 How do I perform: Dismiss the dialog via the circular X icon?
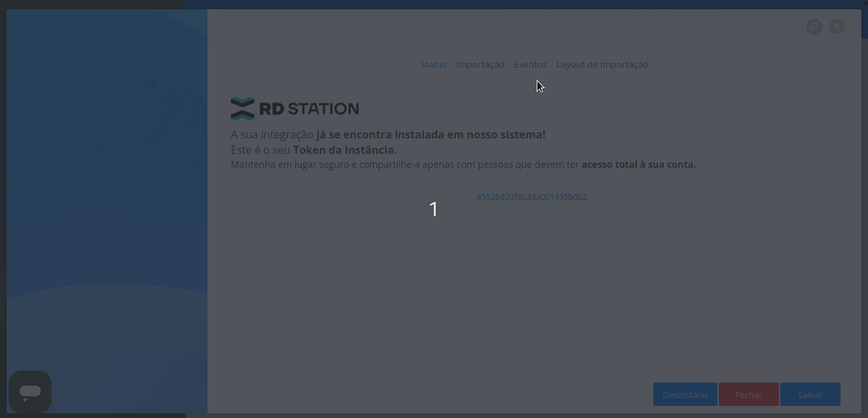pyautogui.click(x=837, y=26)
